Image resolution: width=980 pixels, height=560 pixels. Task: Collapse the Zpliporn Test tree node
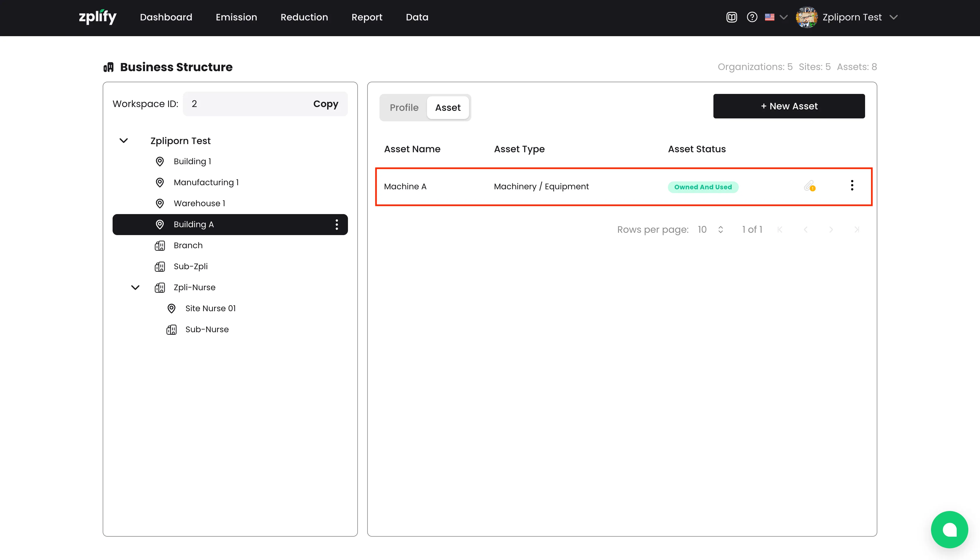pos(123,141)
